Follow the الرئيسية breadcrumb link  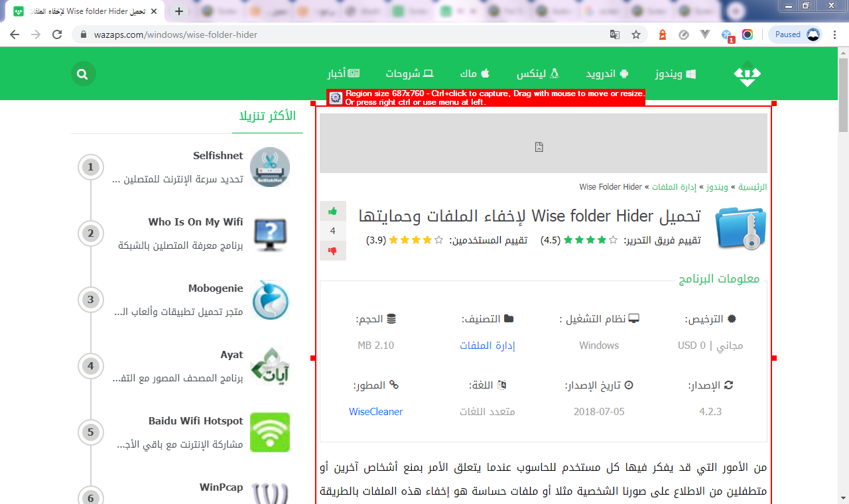tap(753, 187)
